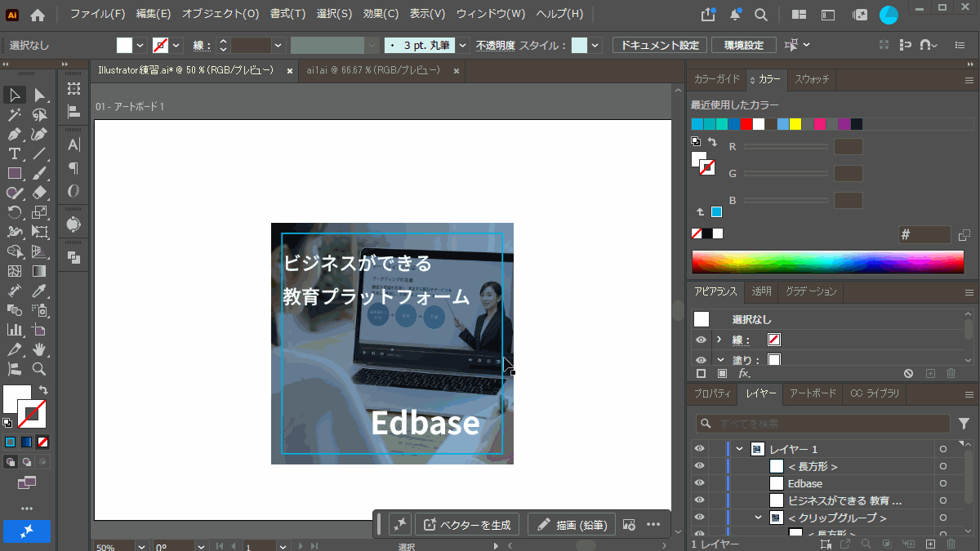Toggle 線 attribute visibility in Appearance panel
This screenshot has width=980, height=551.
(x=700, y=340)
